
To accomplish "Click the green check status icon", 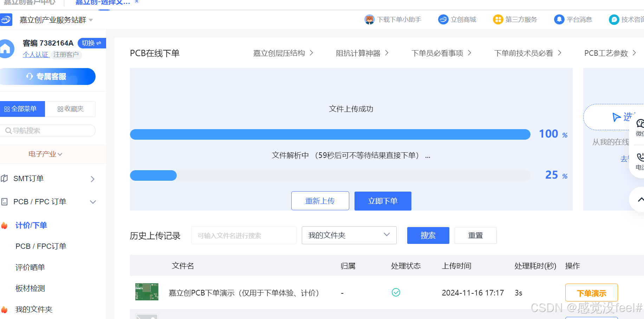I will [x=396, y=292].
